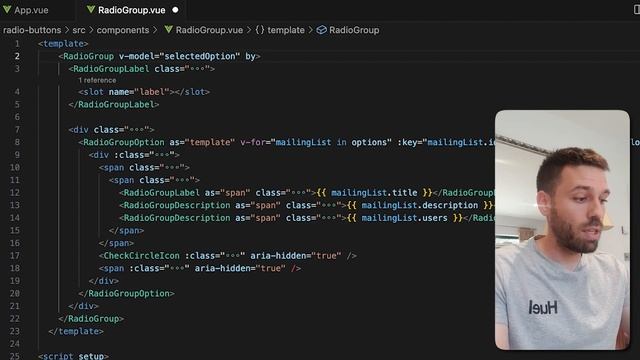Screen dimensions: 640x360
Task: Expand folded class on CheckCircleIcon line 17
Action: click(233, 256)
